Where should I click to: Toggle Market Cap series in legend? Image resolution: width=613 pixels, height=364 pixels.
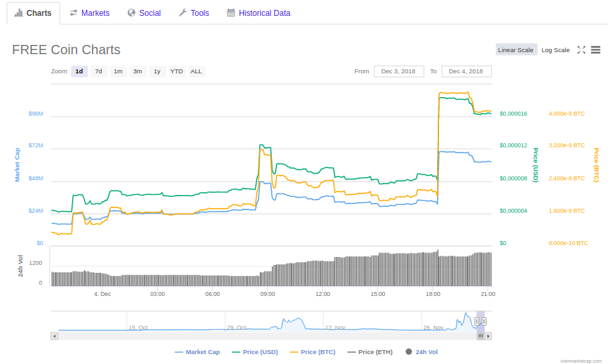pyautogui.click(x=198, y=352)
